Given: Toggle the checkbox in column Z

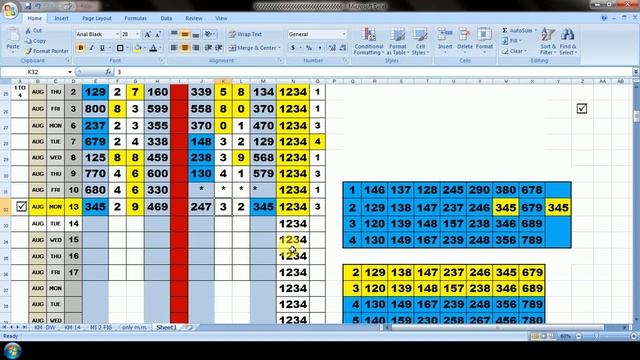Looking at the screenshot, I should (582, 109).
